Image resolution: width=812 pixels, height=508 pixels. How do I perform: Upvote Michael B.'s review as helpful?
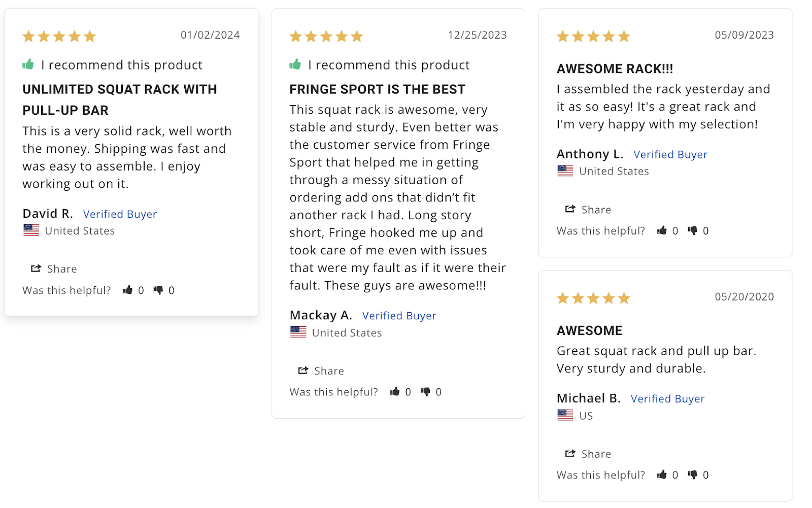coord(662,475)
